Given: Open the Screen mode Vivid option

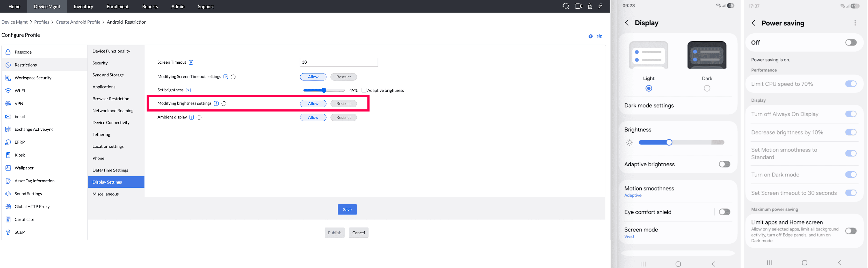Looking at the screenshot, I should click(x=641, y=232).
